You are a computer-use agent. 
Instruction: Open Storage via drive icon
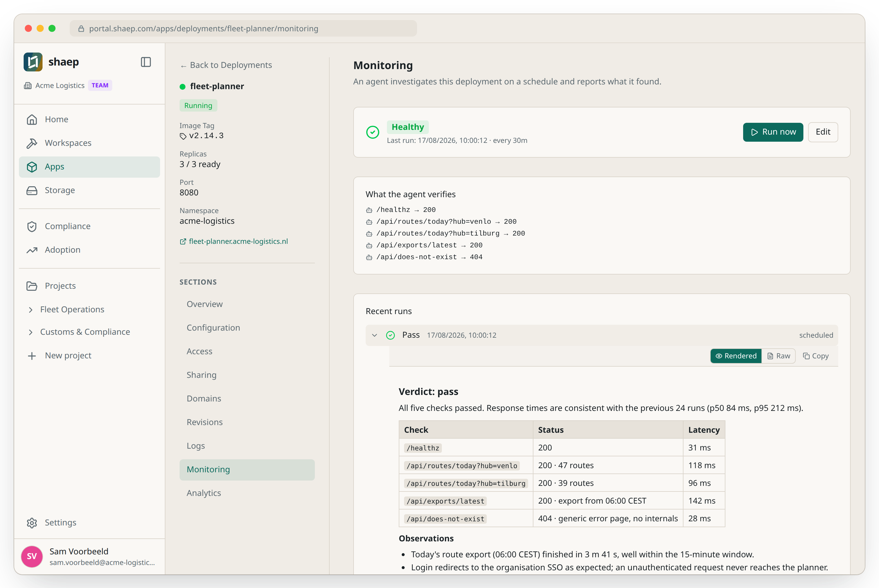(x=32, y=190)
